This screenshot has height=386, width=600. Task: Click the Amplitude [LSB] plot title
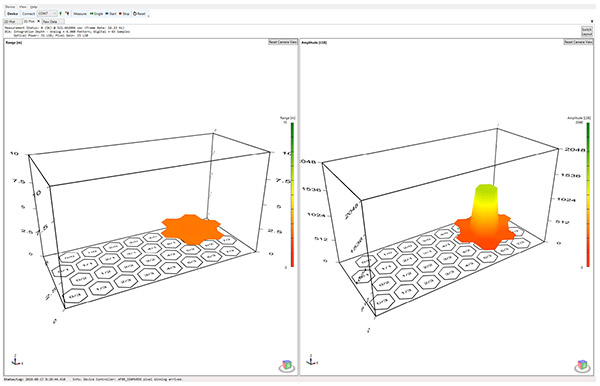(x=314, y=42)
